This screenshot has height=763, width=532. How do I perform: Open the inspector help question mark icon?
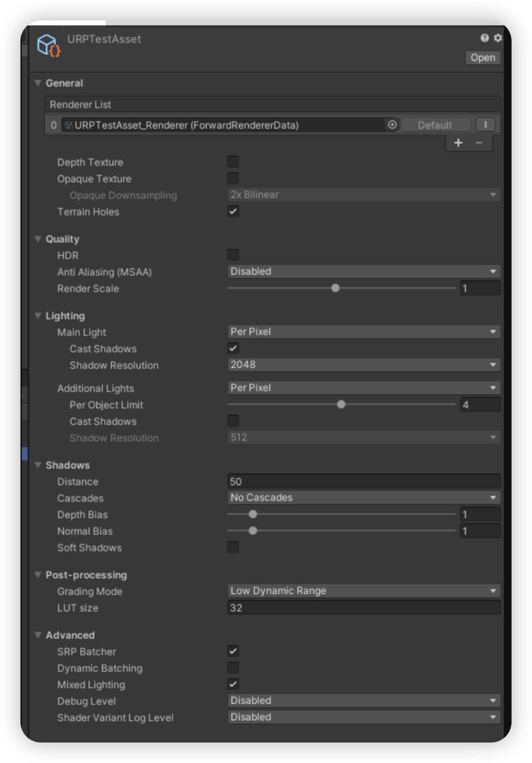tap(483, 38)
